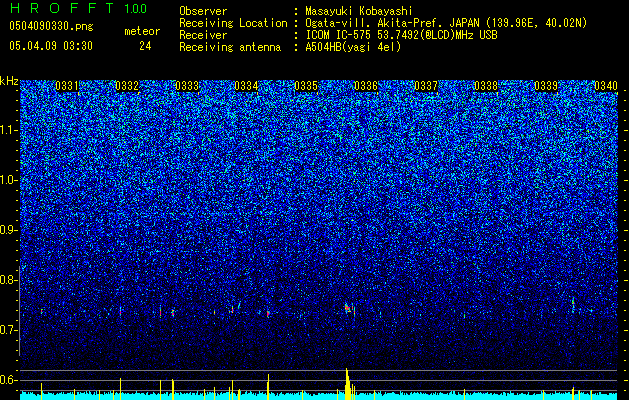The image size is (629, 400).
Task: Click the 0336 time marker
Action: (x=366, y=86)
